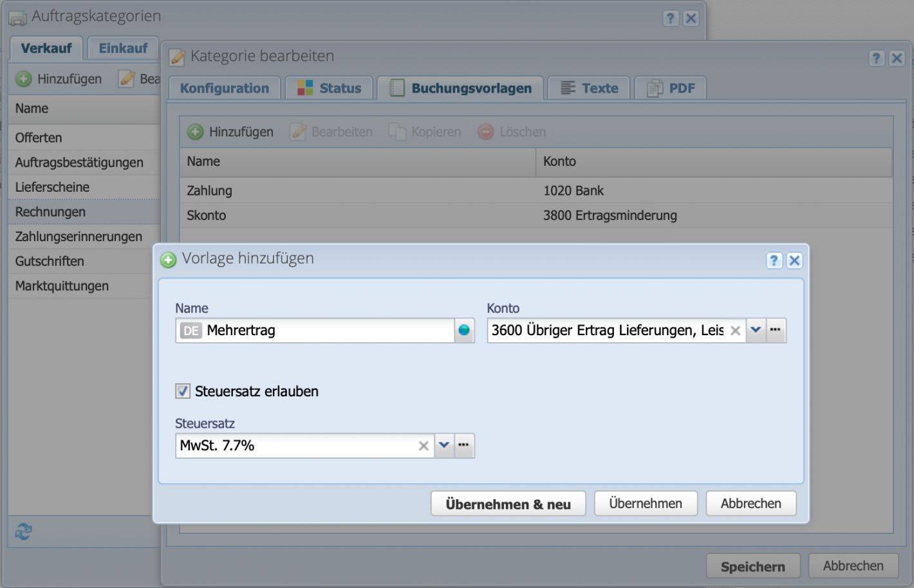The height and width of the screenshot is (588, 914).
Task: Open the Konto dropdown arrow
Action: (x=756, y=330)
